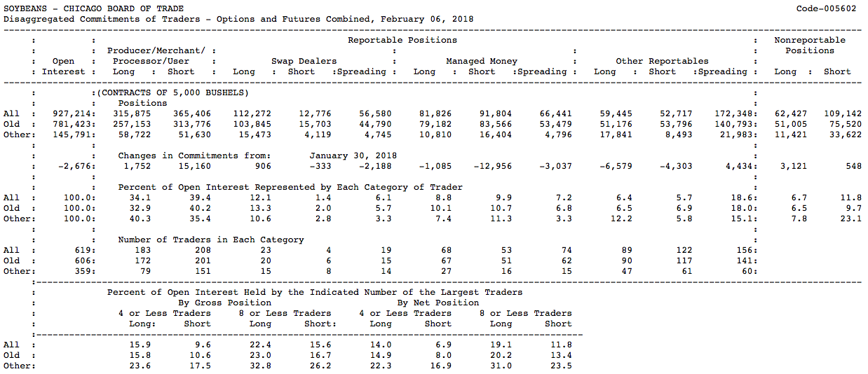868x374 pixels.
Task: Click the Nonreportable Positions header
Action: pyautogui.click(x=810, y=45)
